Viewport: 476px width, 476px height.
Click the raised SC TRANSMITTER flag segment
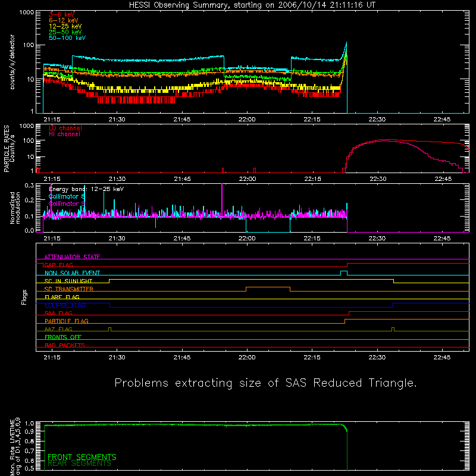[268, 287]
